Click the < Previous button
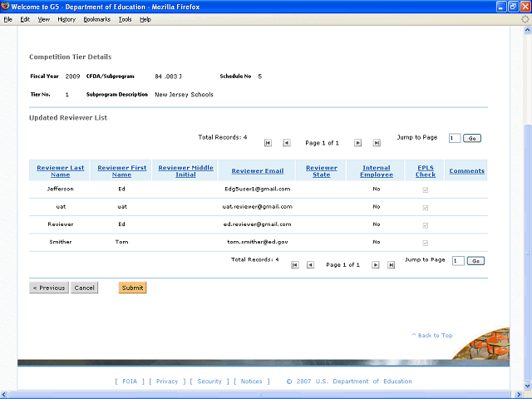Screen dimensions: 532x399 point(49,288)
